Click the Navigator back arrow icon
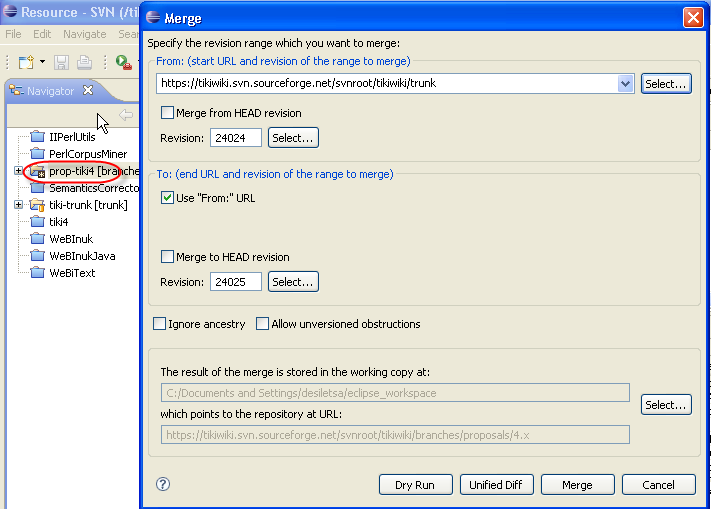 (126, 115)
